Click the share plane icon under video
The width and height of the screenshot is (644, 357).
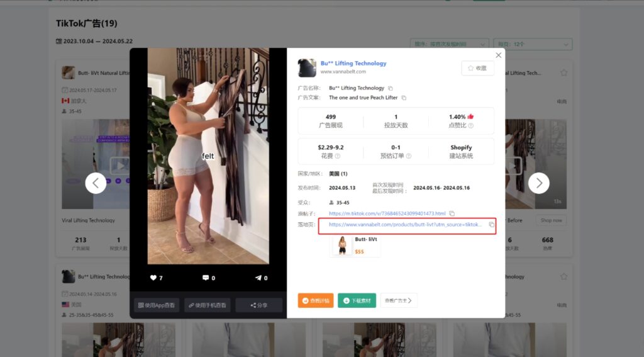pyautogui.click(x=258, y=278)
